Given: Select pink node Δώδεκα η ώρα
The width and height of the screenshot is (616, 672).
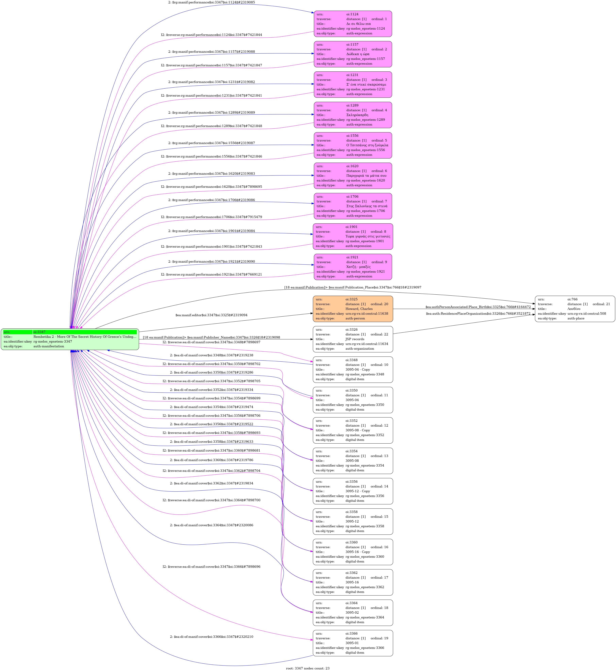Looking at the screenshot, I should [353, 54].
